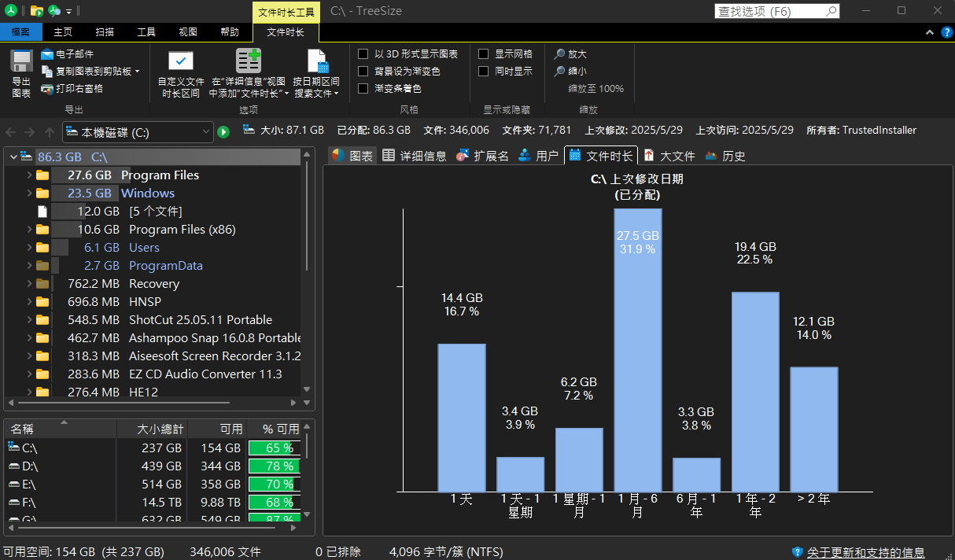Expand the HNSP folder node

tap(29, 301)
